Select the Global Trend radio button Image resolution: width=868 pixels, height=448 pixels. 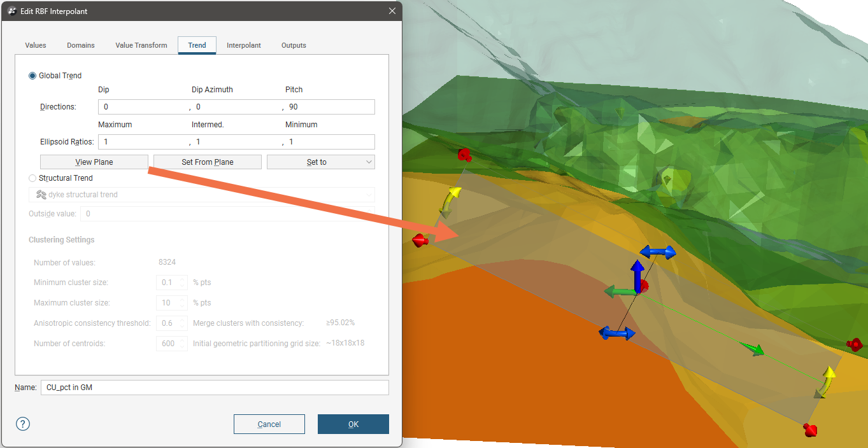click(32, 76)
